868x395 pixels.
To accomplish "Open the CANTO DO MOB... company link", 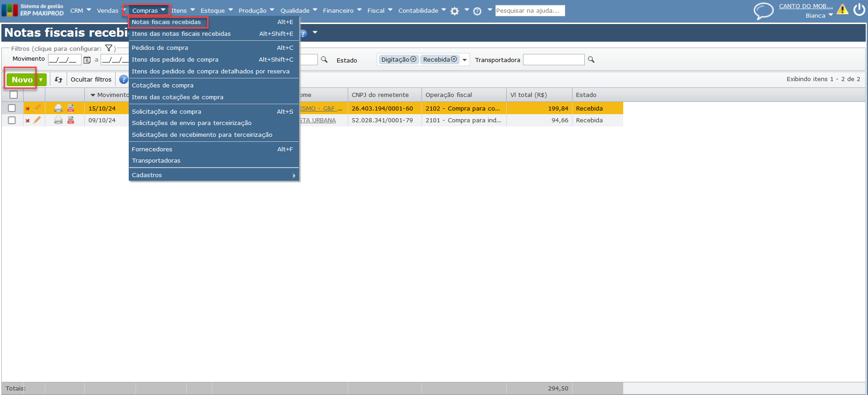I will click(x=806, y=6).
